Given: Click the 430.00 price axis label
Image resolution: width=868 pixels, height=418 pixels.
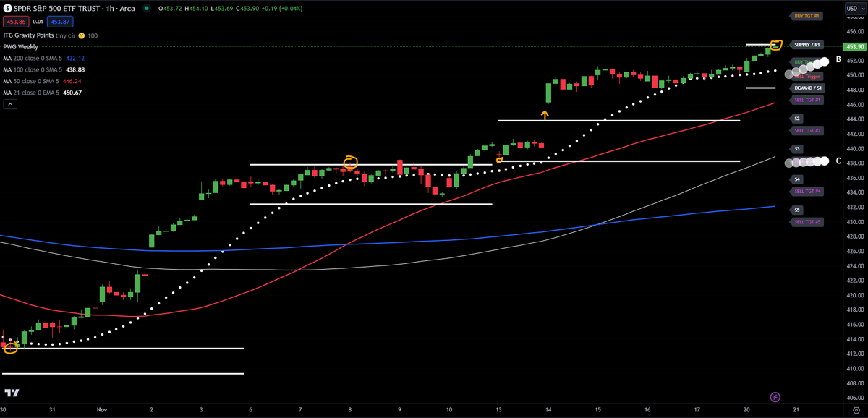Looking at the screenshot, I should 854,222.
